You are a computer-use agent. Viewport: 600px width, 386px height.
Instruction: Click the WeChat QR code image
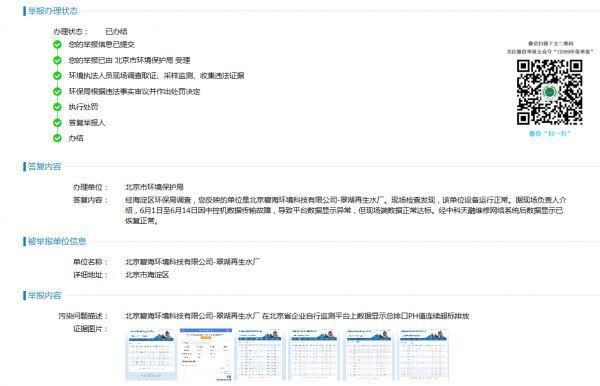[x=549, y=92]
